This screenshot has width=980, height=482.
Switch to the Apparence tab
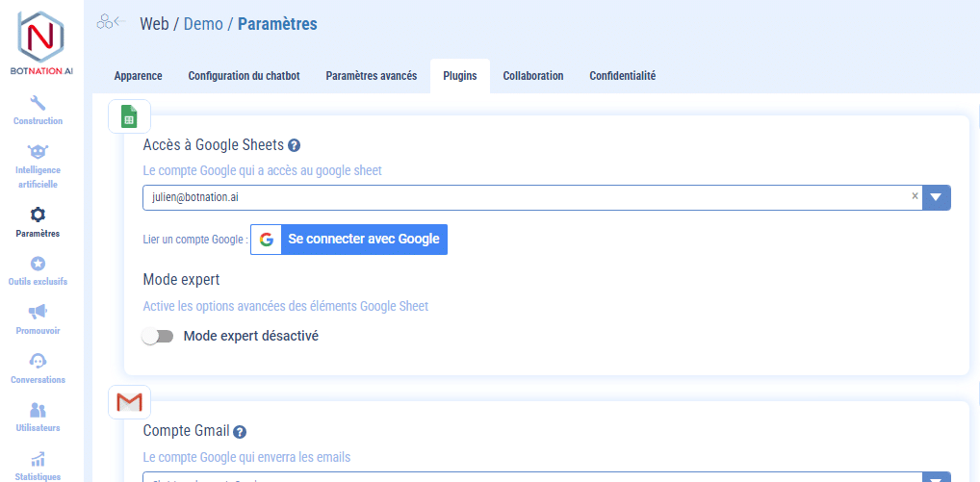click(138, 76)
